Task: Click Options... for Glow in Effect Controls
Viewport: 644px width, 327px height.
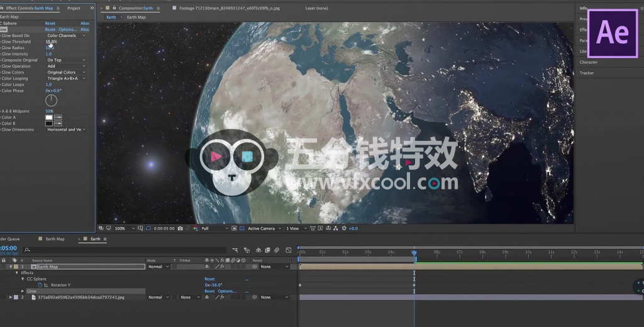Action: click(x=67, y=30)
